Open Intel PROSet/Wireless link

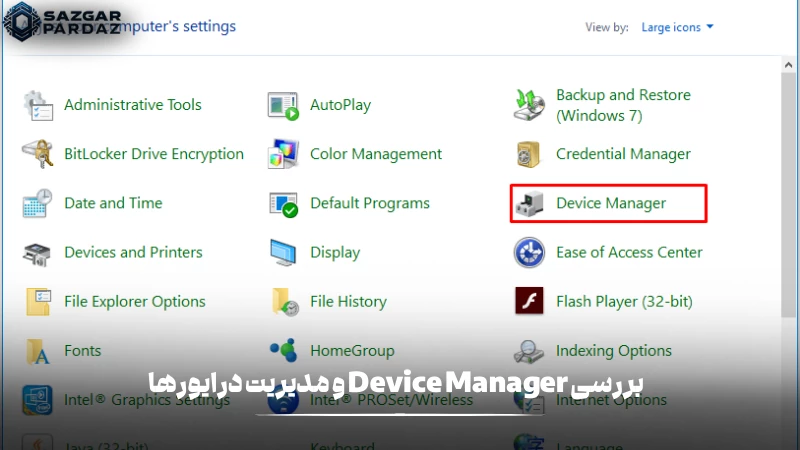click(391, 399)
